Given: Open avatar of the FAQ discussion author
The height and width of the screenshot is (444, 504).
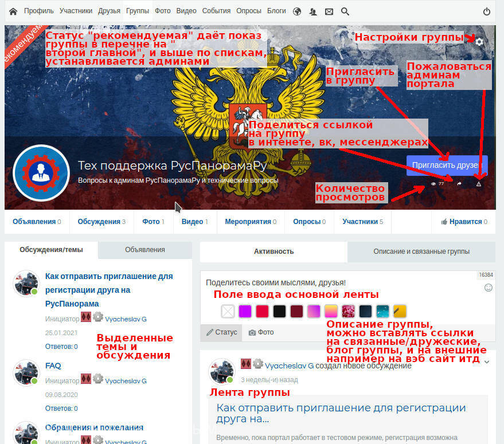Looking at the screenshot, I should (x=26, y=372).
